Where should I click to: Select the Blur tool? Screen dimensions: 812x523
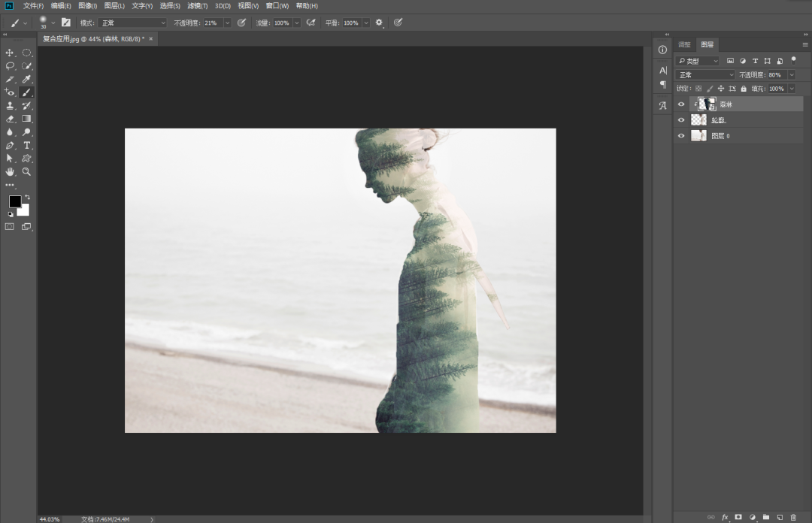(9, 132)
